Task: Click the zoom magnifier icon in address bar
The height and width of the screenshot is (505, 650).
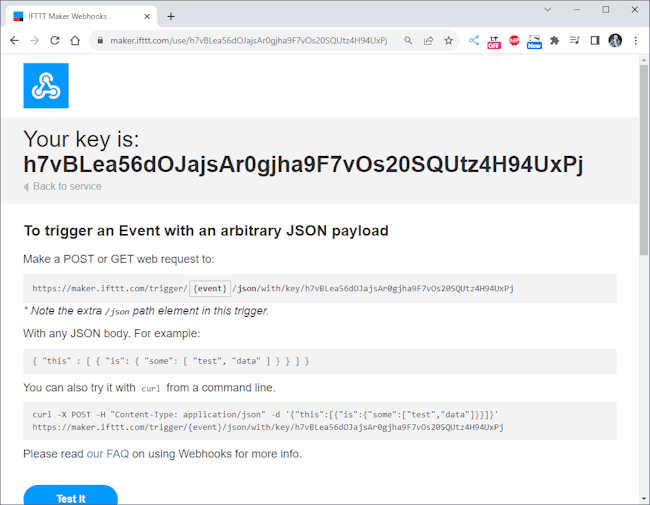Action: (408, 41)
